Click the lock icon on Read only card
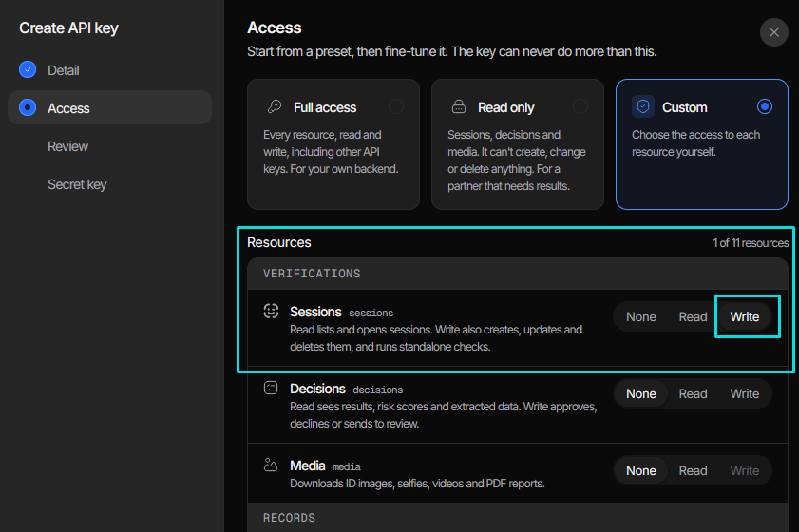The height and width of the screenshot is (532, 799). click(459, 106)
